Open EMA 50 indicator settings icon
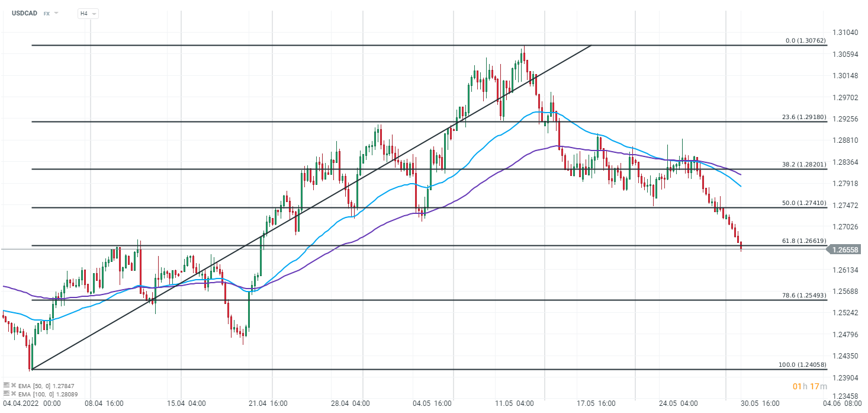 click(6, 386)
